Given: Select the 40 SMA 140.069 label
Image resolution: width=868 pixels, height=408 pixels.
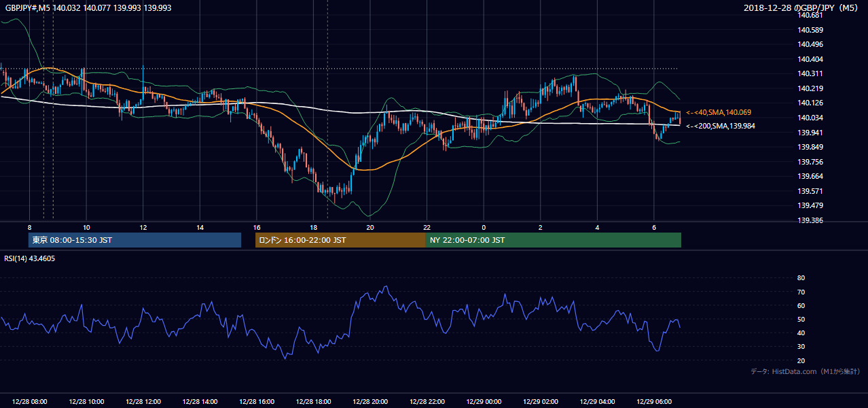Looking at the screenshot, I should click(x=719, y=112).
